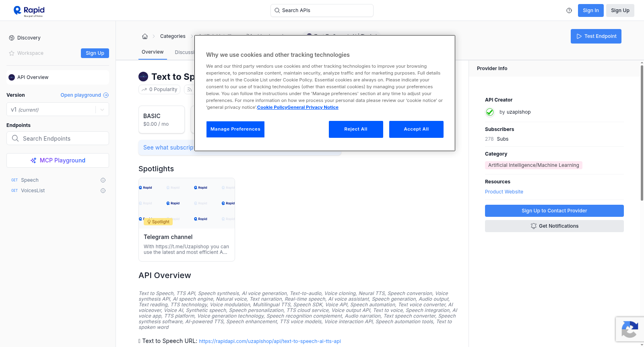Select Discovery in the sidebar
This screenshot has height=347, width=644.
(x=29, y=38)
